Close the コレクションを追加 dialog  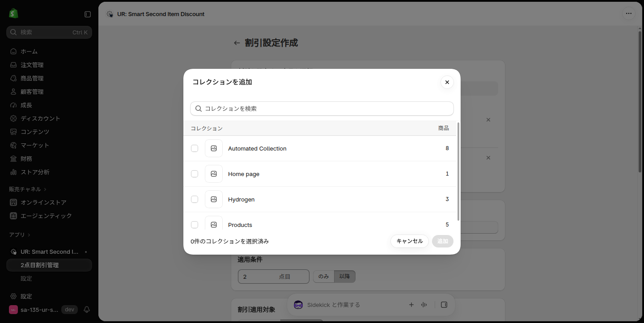tap(447, 82)
